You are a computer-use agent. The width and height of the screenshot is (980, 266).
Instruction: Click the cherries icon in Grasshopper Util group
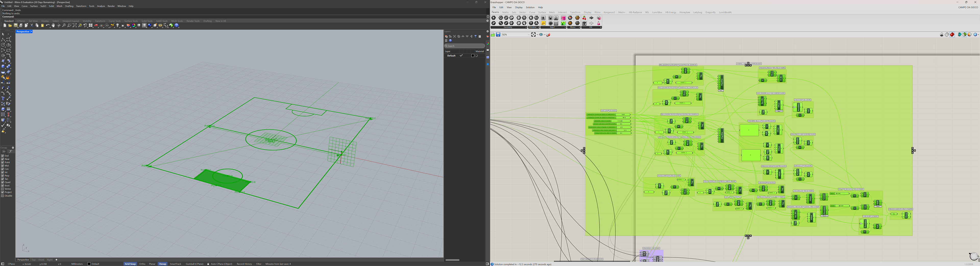[x=584, y=18]
